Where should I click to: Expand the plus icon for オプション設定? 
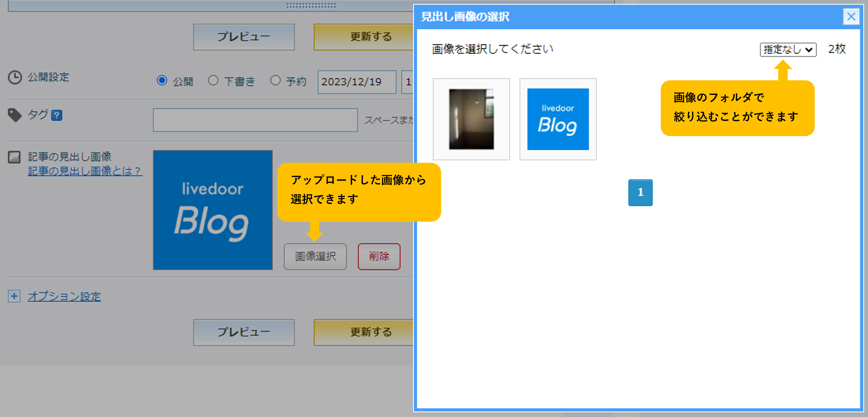(14, 296)
